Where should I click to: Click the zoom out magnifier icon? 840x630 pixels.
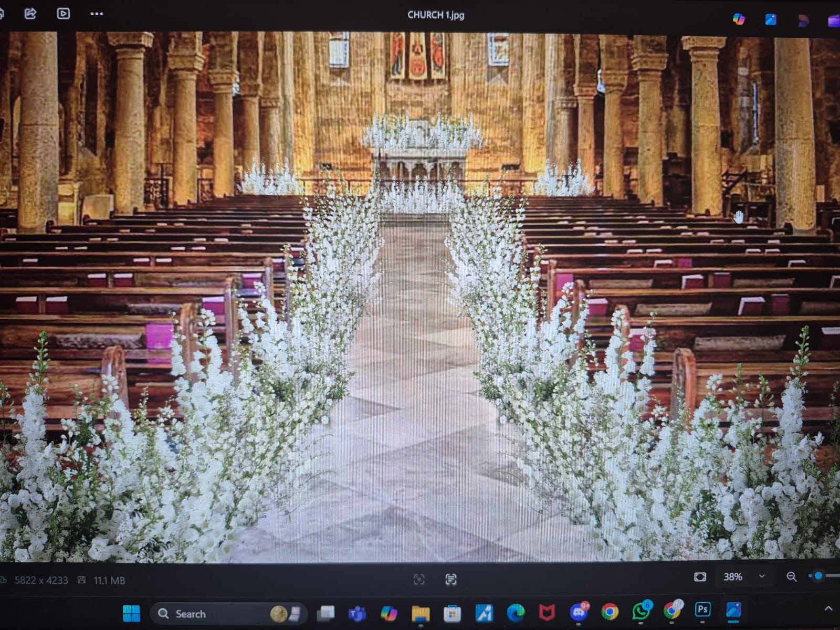792,577
